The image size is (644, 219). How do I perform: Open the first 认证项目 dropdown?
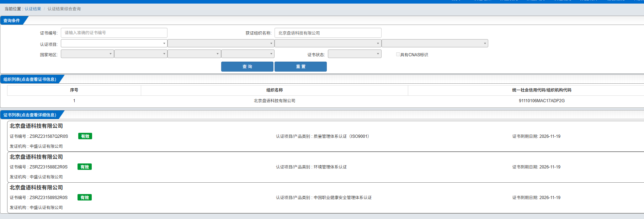(x=114, y=43)
